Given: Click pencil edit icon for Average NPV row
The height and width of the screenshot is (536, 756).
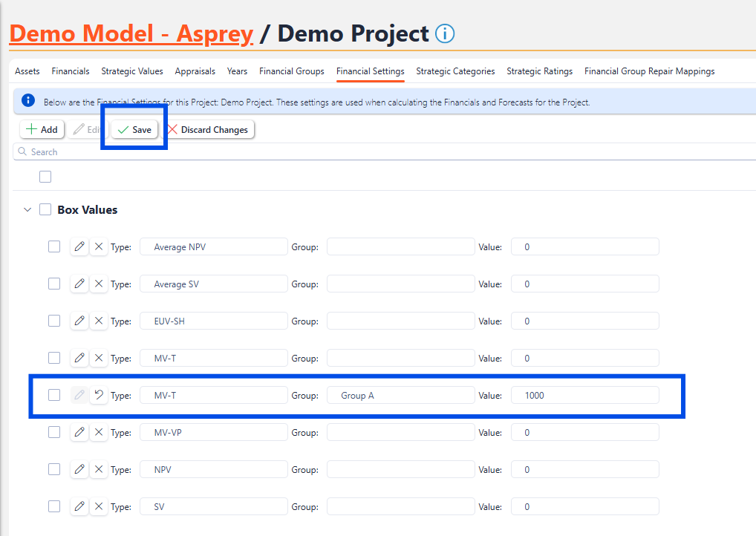Looking at the screenshot, I should 79,246.
